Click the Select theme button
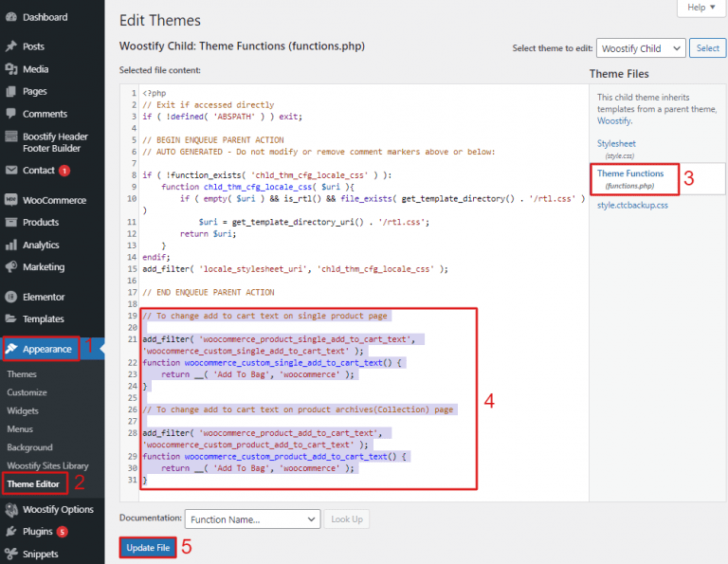The image size is (728, 564). click(x=707, y=48)
